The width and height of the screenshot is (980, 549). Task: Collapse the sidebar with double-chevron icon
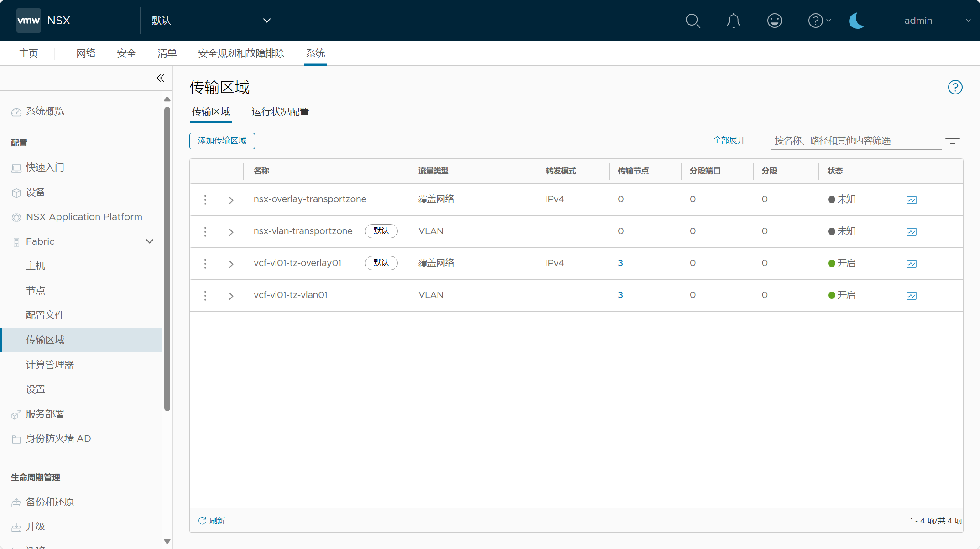160,78
